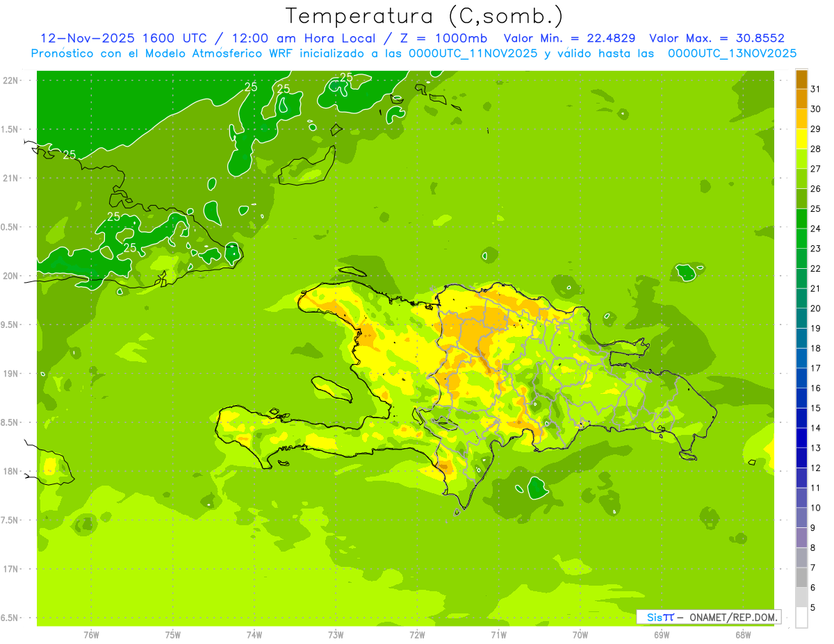Click the '73W' longitude axis label

click(x=336, y=634)
